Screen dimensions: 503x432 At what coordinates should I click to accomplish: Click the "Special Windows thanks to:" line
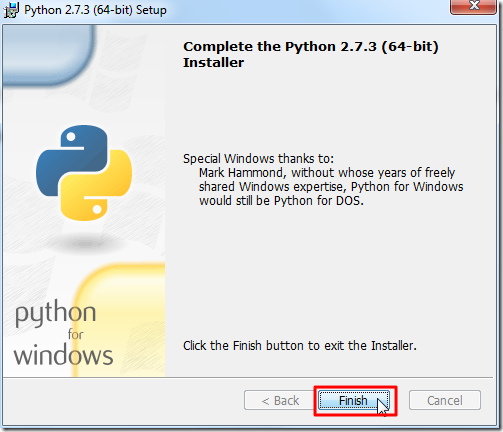point(258,159)
